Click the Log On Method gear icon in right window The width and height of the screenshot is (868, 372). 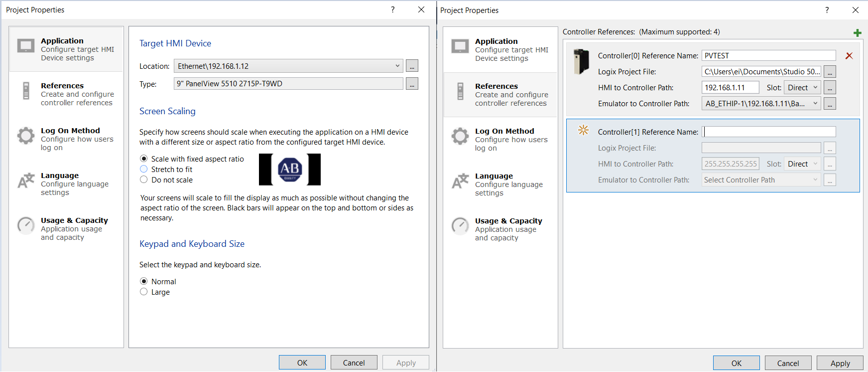[x=460, y=136]
